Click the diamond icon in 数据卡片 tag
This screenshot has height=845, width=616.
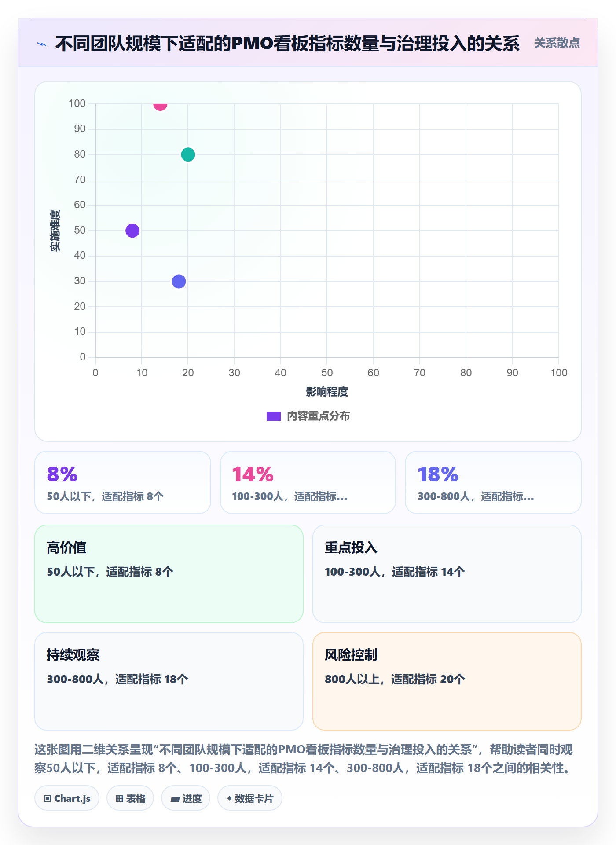[x=229, y=798]
